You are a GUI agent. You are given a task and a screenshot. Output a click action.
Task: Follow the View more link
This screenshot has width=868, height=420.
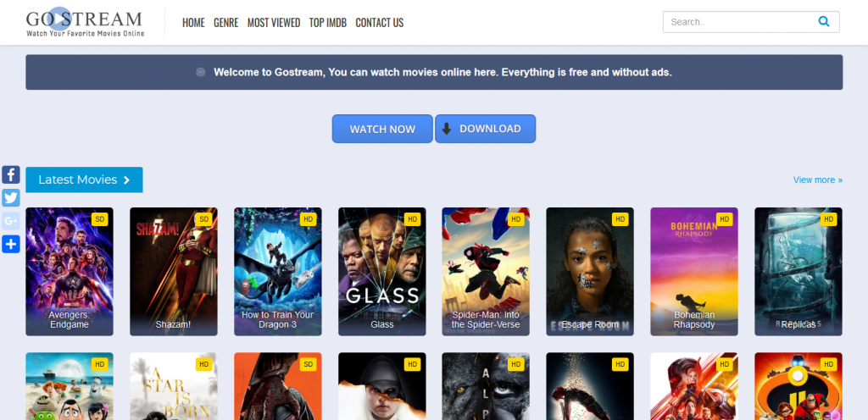pyautogui.click(x=818, y=180)
